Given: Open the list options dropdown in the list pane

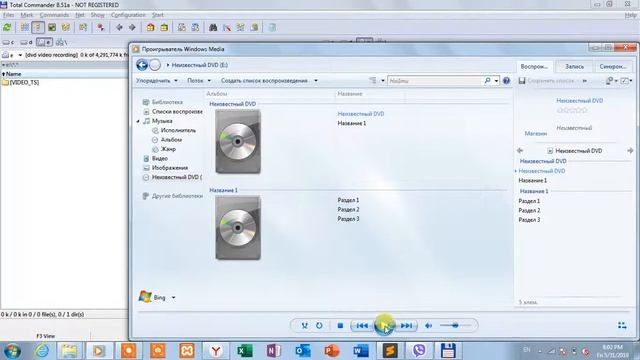Looking at the screenshot, I should click(x=627, y=81).
